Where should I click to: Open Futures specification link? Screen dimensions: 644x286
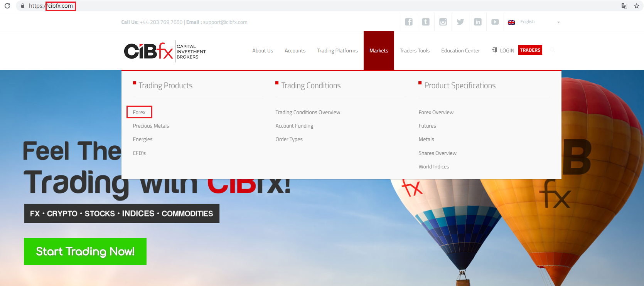point(427,126)
